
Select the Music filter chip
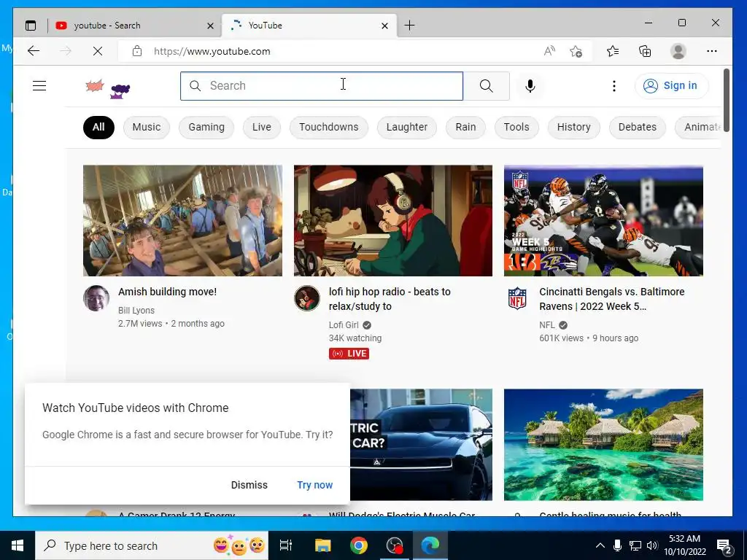(146, 127)
